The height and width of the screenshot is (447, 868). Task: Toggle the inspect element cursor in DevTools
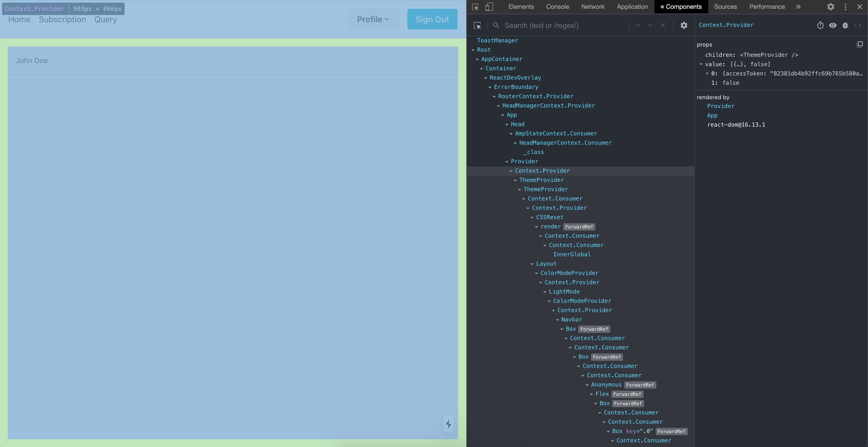coord(475,6)
